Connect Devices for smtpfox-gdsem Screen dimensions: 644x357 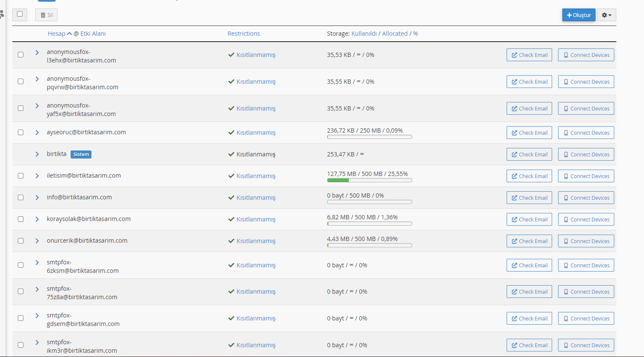coord(586,318)
